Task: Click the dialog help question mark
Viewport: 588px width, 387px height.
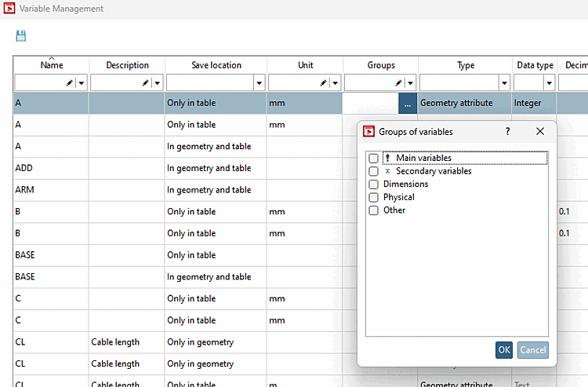Action: (507, 132)
